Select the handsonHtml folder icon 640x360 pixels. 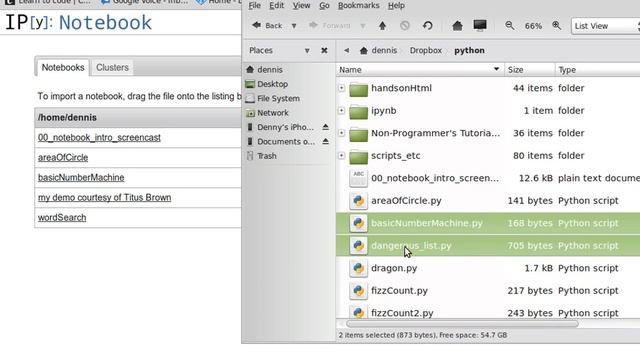[358, 89]
